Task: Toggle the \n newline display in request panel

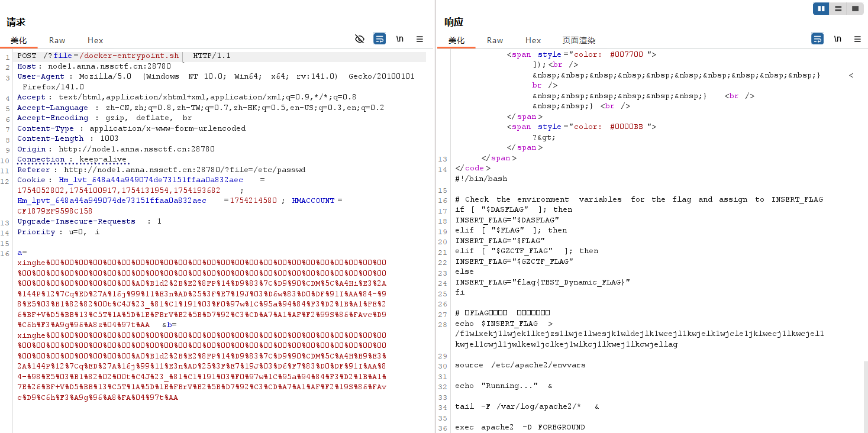Action: [400, 39]
